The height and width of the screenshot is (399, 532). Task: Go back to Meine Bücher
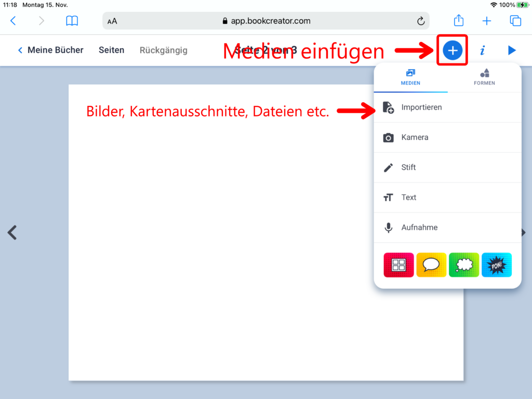(x=51, y=50)
